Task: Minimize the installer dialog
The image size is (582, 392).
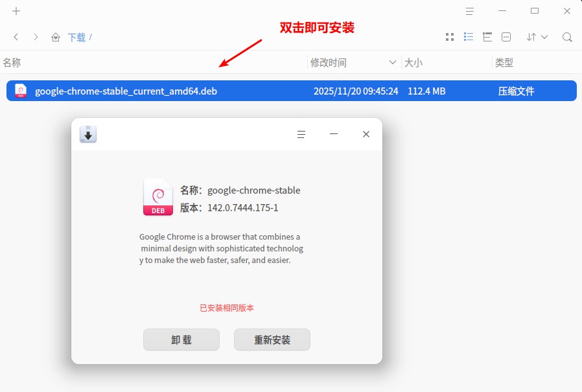Action: [334, 134]
